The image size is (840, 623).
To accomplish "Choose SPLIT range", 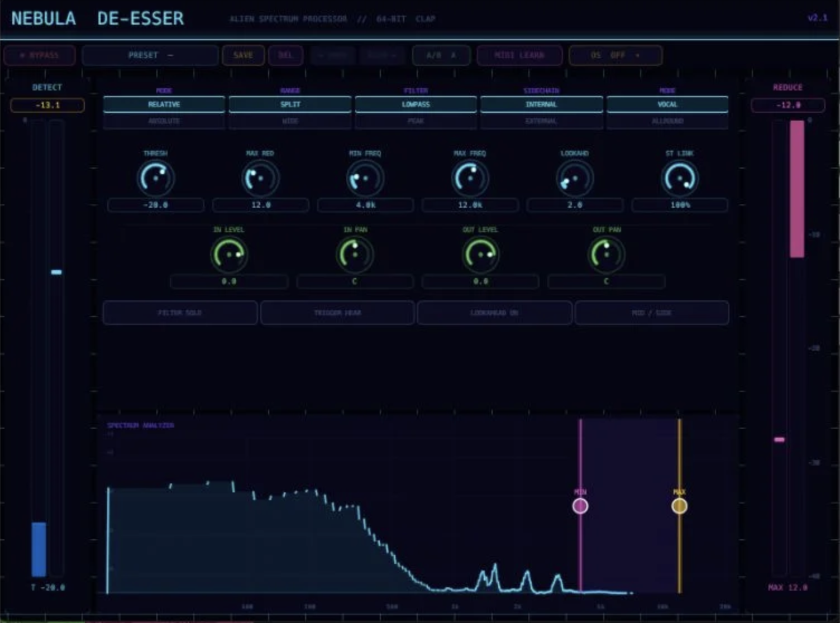I will coord(290,104).
